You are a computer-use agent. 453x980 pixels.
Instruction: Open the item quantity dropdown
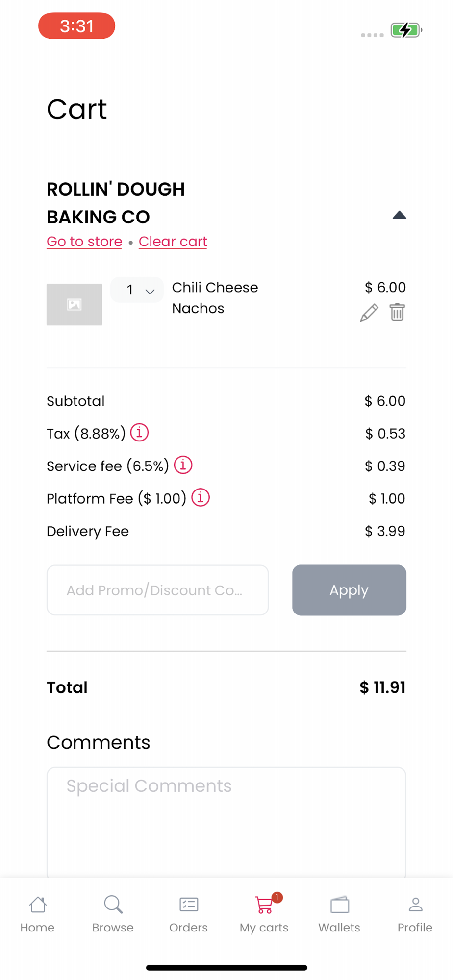pos(137,290)
